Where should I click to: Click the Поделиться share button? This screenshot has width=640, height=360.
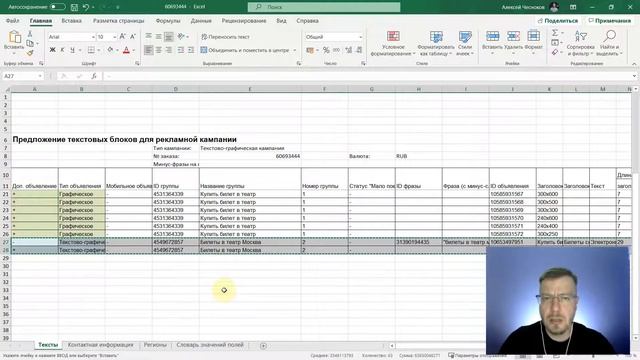[558, 21]
